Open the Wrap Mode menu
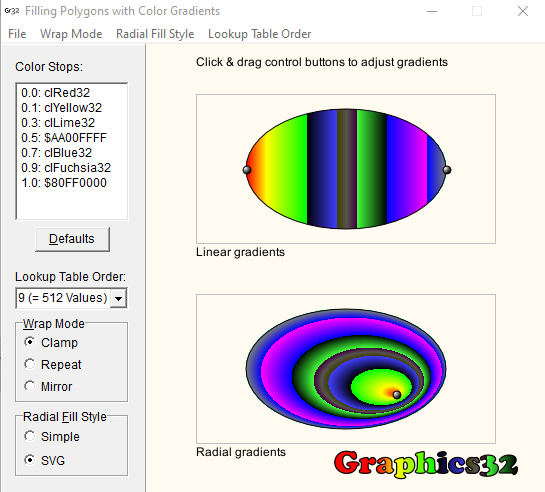 [x=71, y=34]
